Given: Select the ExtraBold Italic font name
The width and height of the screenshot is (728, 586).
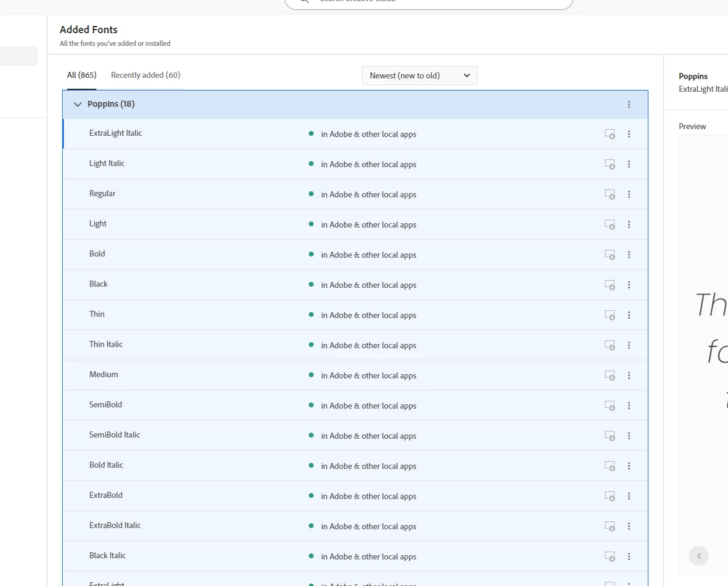Looking at the screenshot, I should [x=115, y=526].
